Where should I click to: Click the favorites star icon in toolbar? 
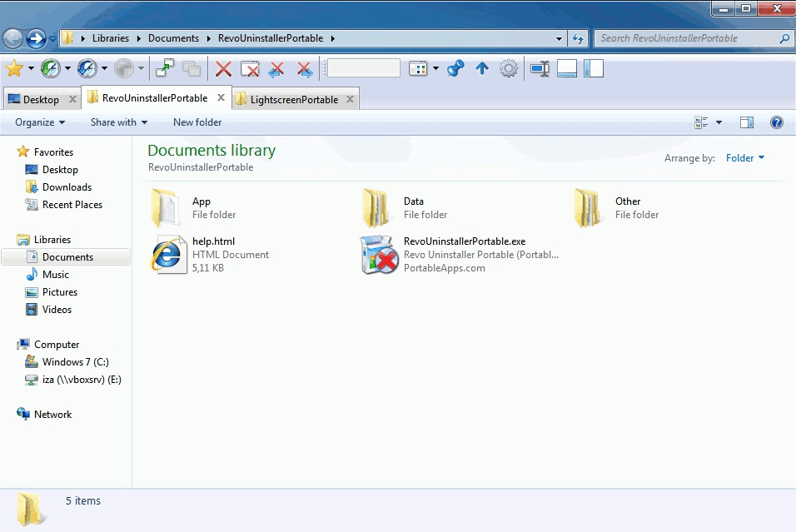click(x=14, y=68)
